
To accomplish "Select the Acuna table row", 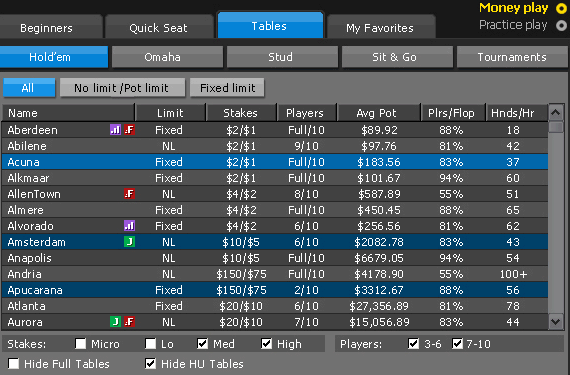I will tap(275, 162).
